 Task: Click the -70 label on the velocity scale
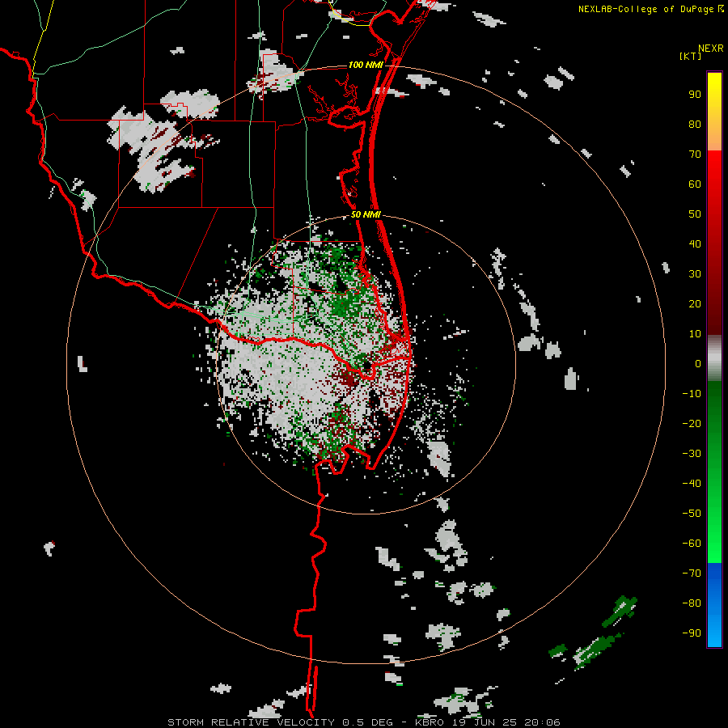tap(692, 574)
